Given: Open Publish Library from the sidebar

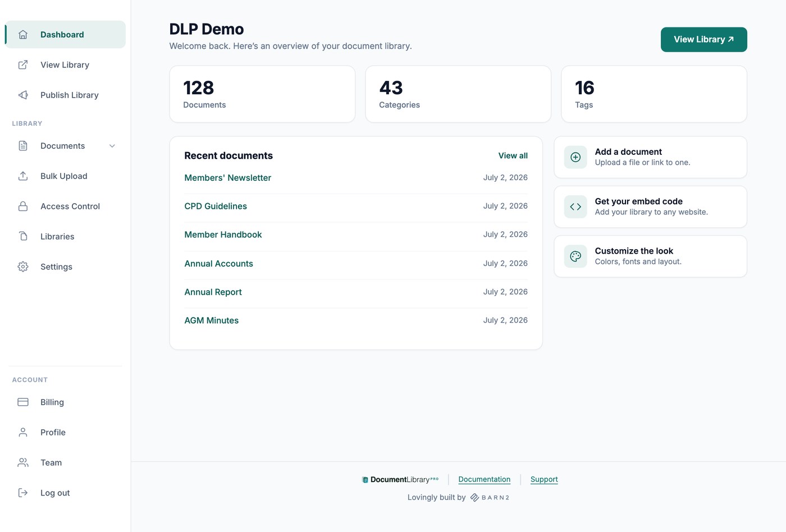Looking at the screenshot, I should [x=65, y=95].
